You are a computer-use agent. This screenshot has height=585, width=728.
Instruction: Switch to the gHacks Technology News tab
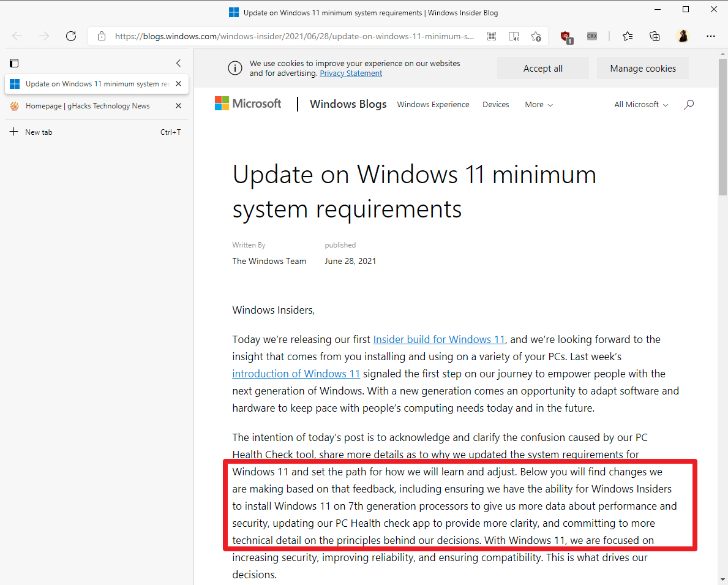[88, 106]
